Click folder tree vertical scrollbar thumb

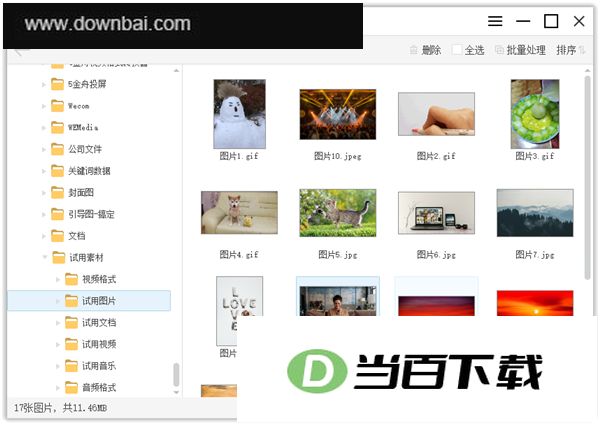point(176,375)
